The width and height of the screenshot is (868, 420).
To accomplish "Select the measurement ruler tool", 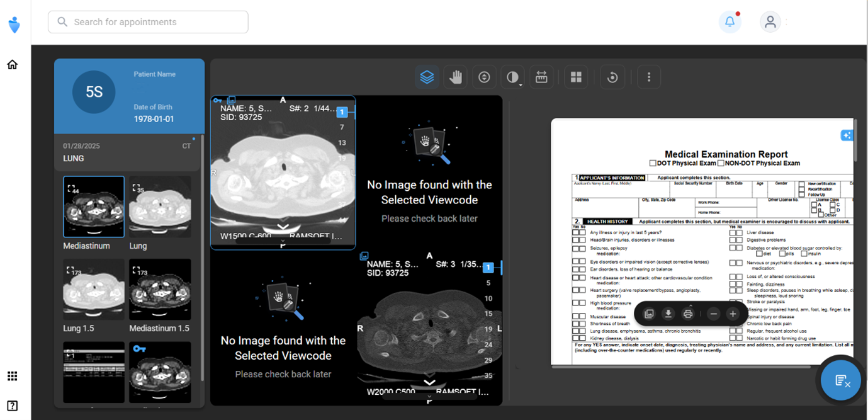I will coord(541,77).
